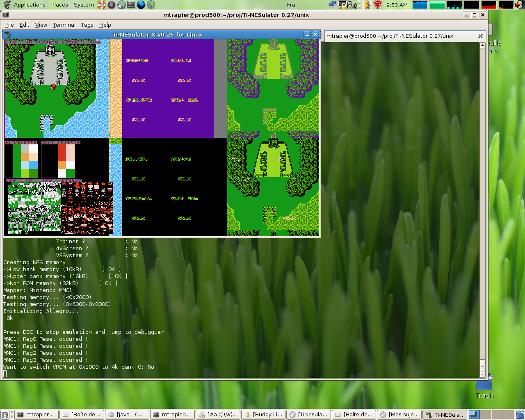525x420 pixels.
Task: Click the terminal window menu icon in its titlebar
Action: click(5, 15)
